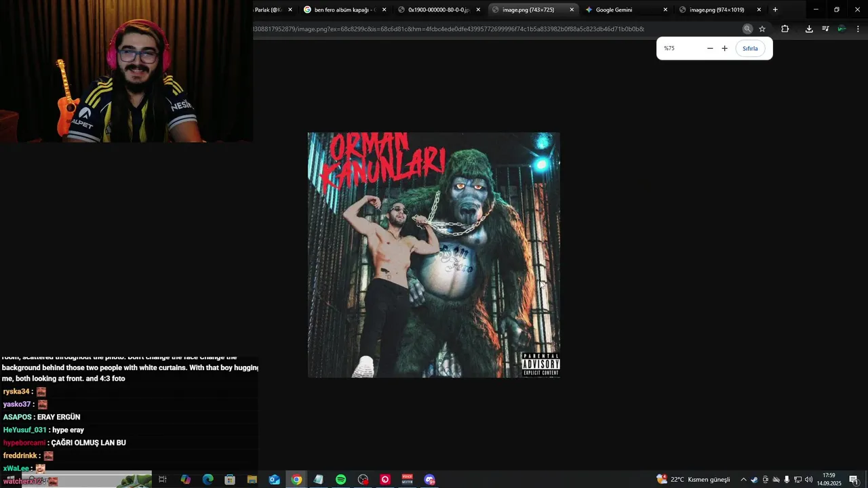
Task: Click chat message ÇAĞRI OLMUŞ LAN BU
Action: coord(89,443)
